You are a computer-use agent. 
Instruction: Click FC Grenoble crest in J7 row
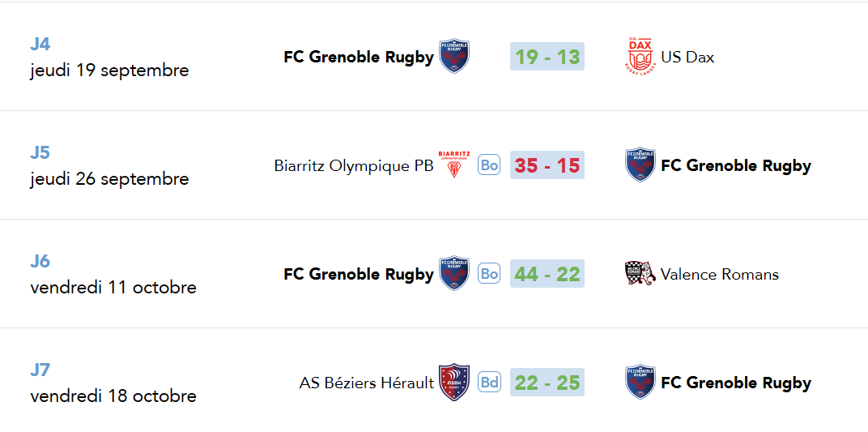pyautogui.click(x=640, y=383)
